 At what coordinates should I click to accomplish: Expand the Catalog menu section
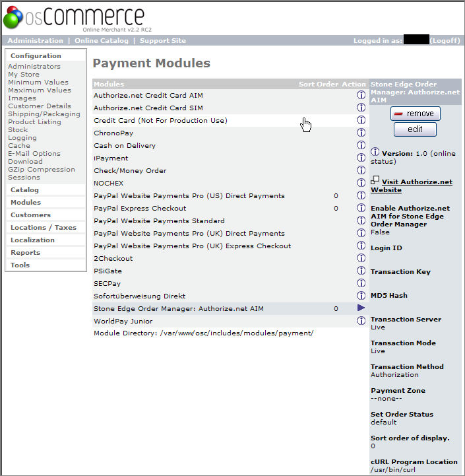click(24, 190)
